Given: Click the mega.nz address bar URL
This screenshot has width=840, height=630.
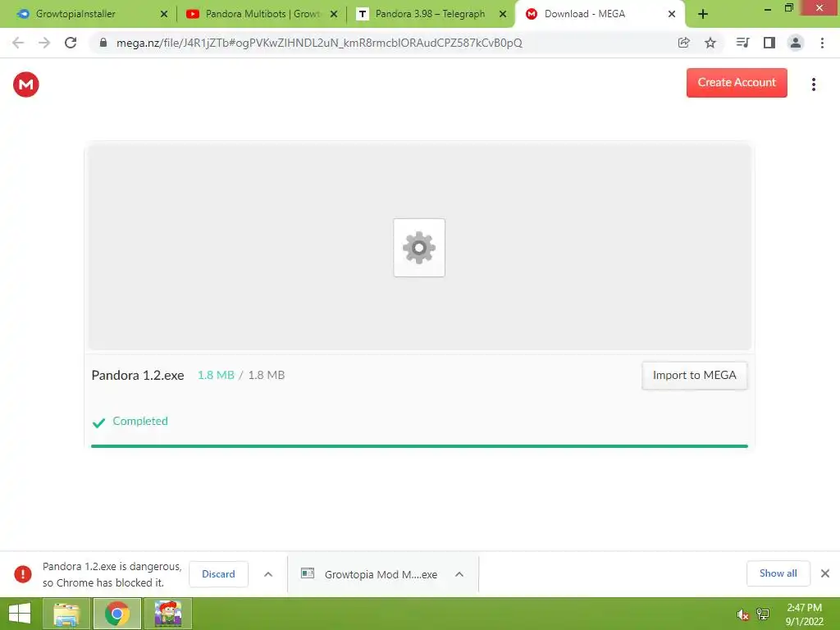Looking at the screenshot, I should [319, 43].
